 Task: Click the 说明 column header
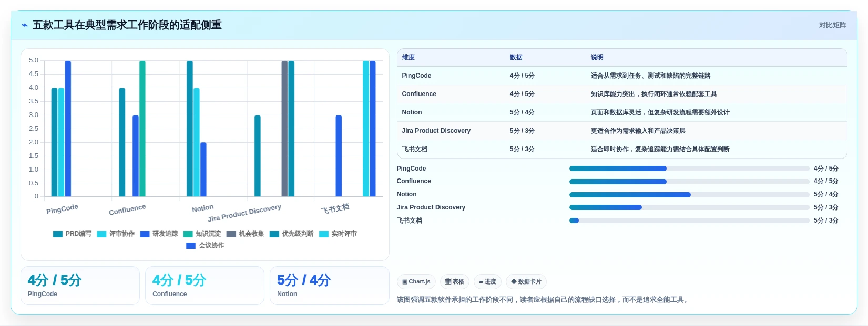(x=597, y=58)
